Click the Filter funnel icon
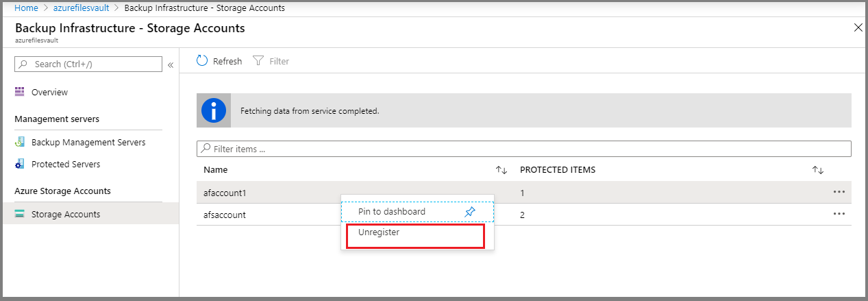868x301 pixels. 258,61
